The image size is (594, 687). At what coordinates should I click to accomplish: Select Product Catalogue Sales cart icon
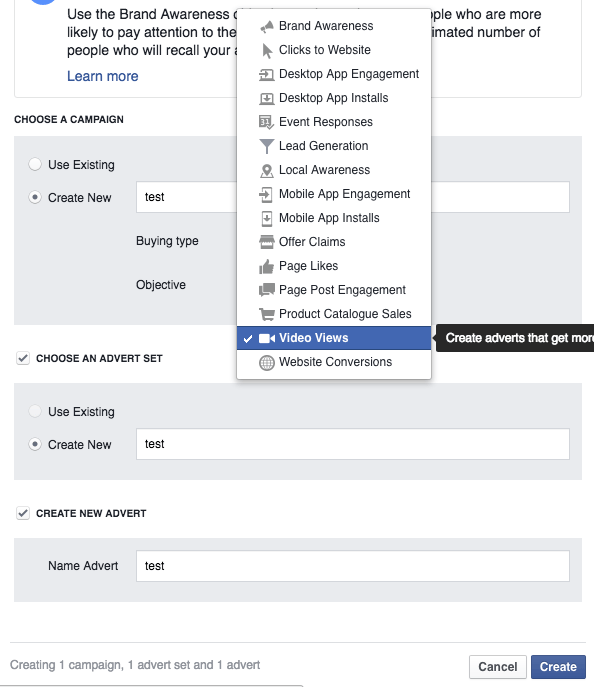(x=266, y=314)
